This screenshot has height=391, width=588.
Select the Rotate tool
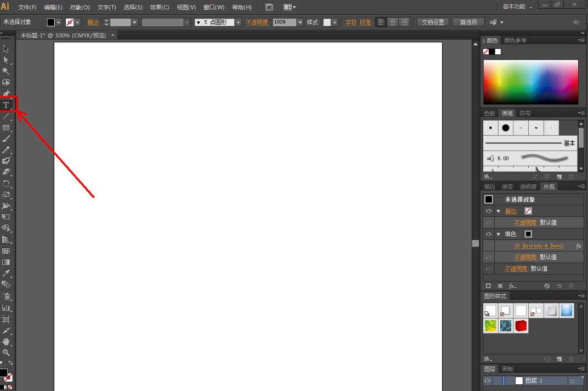[5, 183]
